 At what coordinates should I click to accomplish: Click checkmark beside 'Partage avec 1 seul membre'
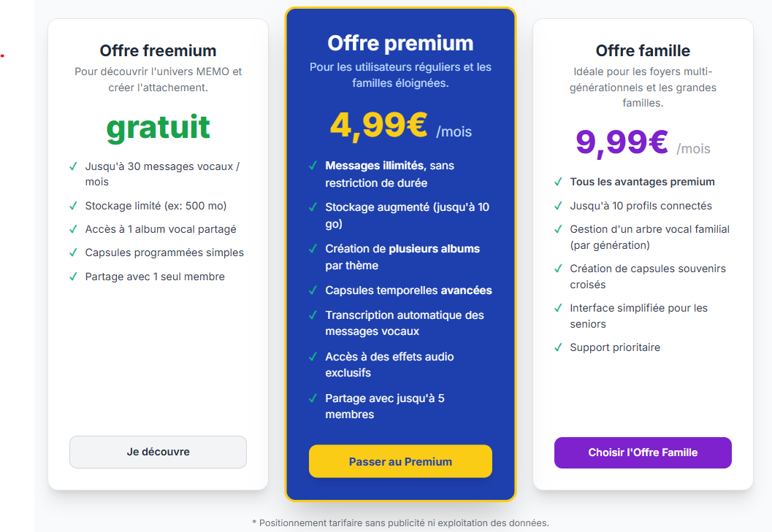73,277
